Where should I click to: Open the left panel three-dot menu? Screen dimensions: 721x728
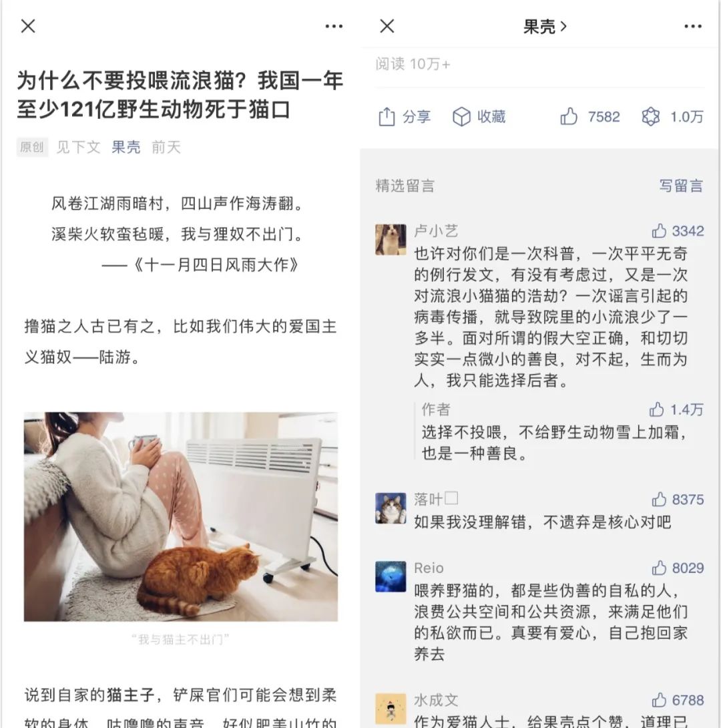pos(334,27)
